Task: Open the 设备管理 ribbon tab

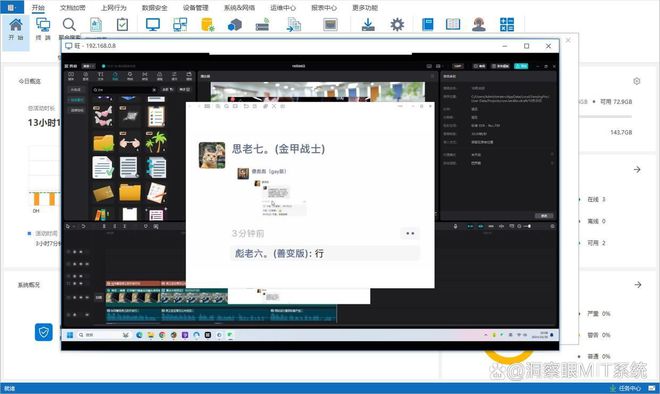Action: click(x=195, y=8)
